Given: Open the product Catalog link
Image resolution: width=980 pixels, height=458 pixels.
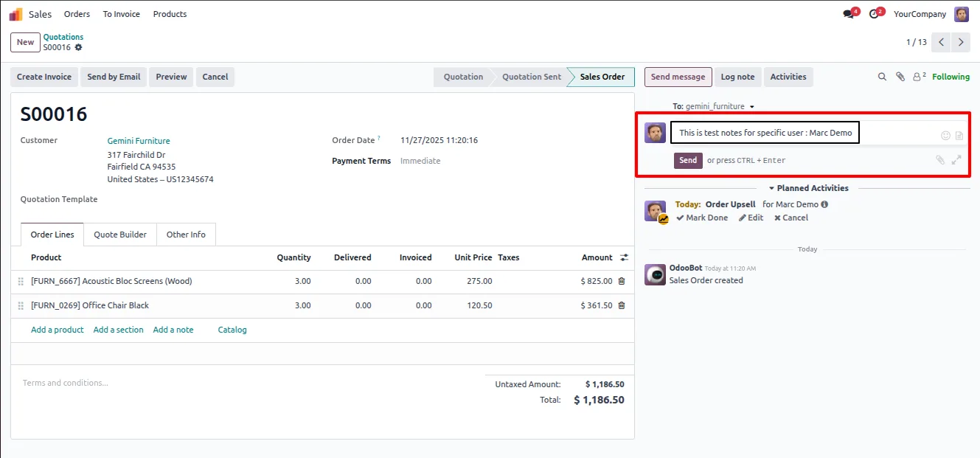Looking at the screenshot, I should [x=232, y=330].
